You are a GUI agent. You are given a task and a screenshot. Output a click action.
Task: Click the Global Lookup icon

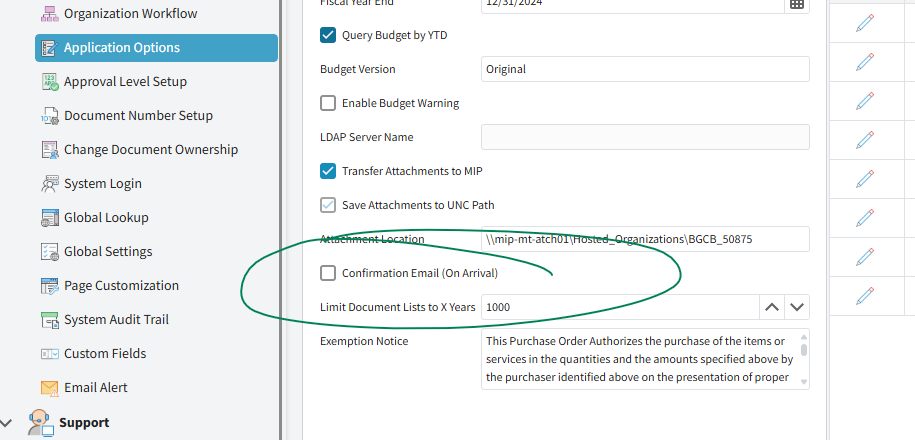point(49,218)
